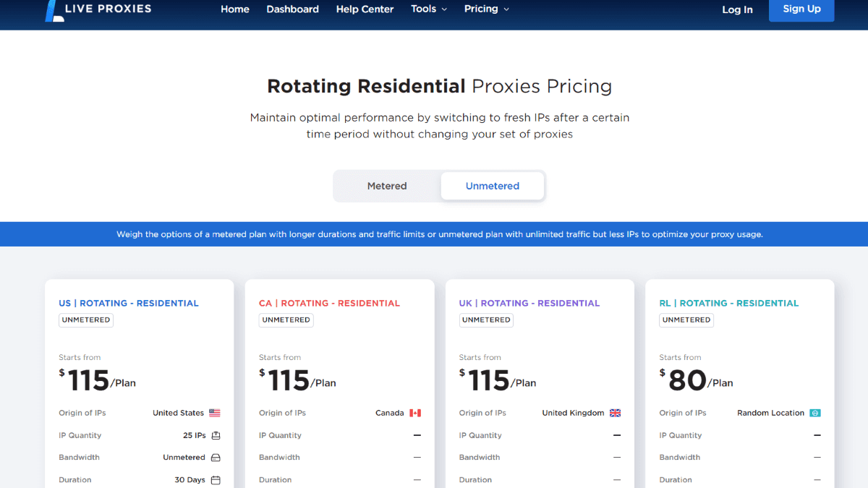
Task: Click the bandwidth icon beside Unmetered
Action: pos(216,458)
